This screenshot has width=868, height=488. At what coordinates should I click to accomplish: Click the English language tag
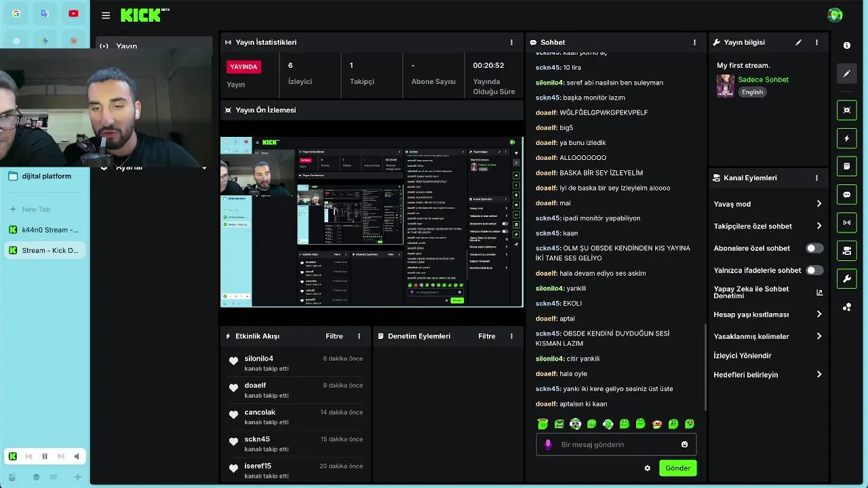coord(752,92)
